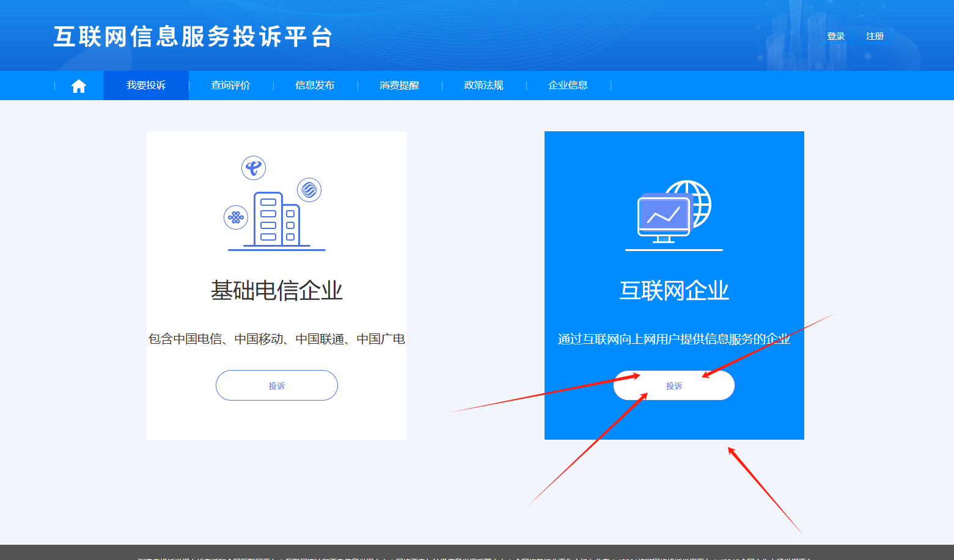Click the home icon in navigation bar
954x560 pixels.
click(78, 85)
